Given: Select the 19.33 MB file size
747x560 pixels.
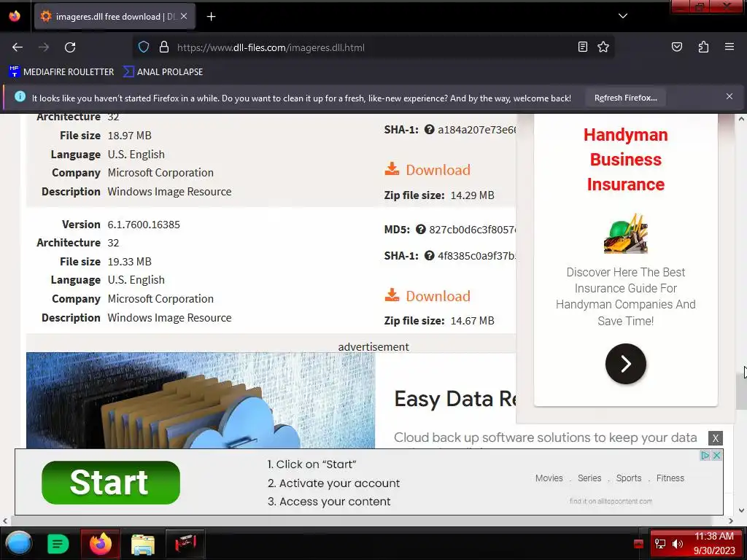Looking at the screenshot, I should [130, 262].
